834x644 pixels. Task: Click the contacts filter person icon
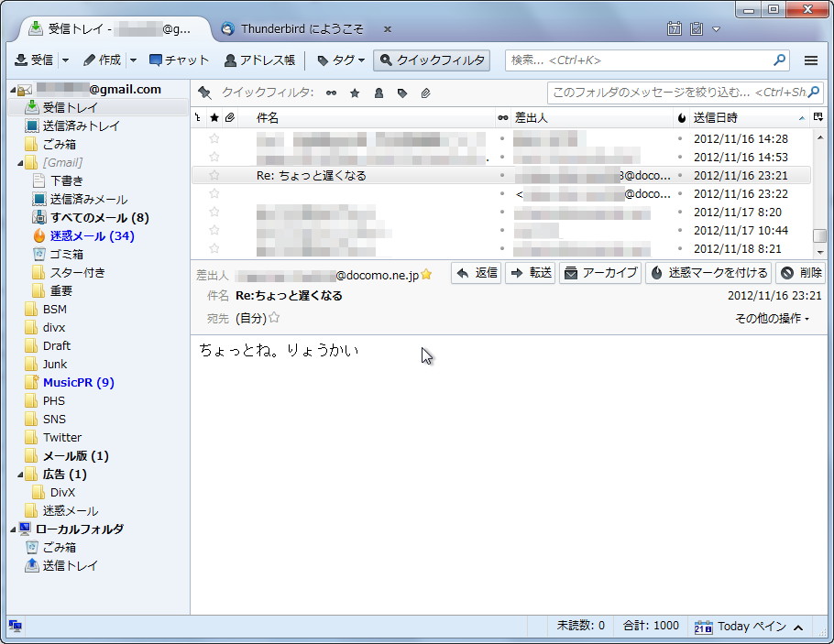(379, 93)
